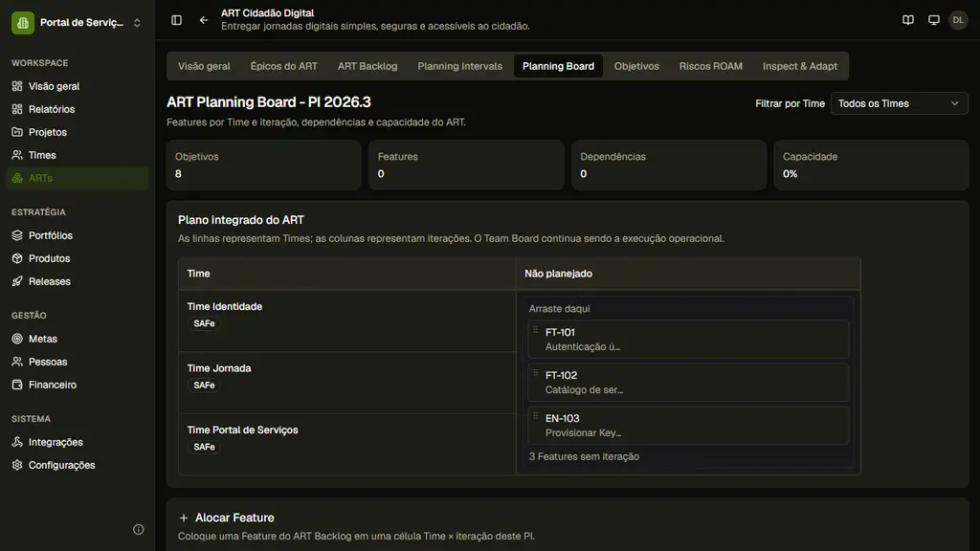Screen dimensions: 980x551
Task: Click the Configurações gear icon
Action: [17, 465]
